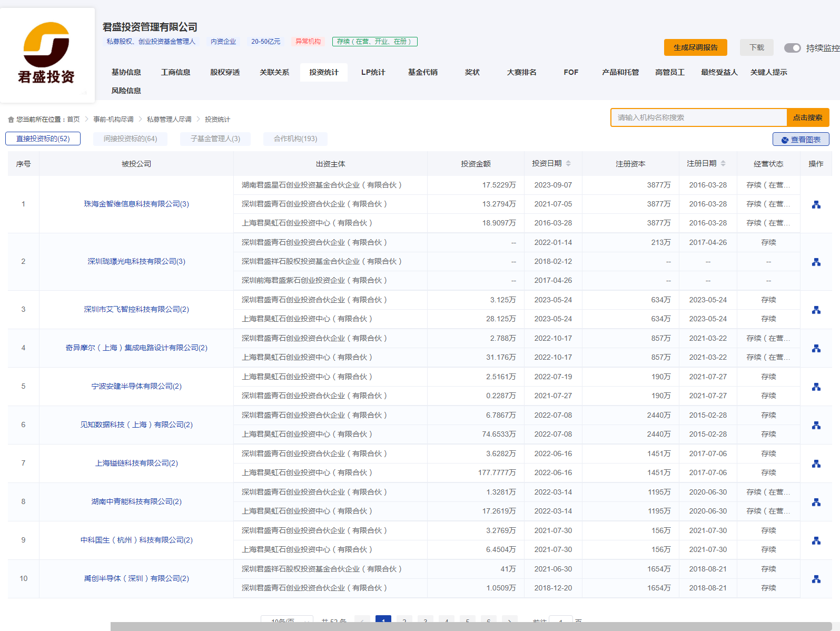Open relationship chart icon for 珠海金智维信息科技有限公司
This screenshot has width=840, height=631.
(x=816, y=204)
